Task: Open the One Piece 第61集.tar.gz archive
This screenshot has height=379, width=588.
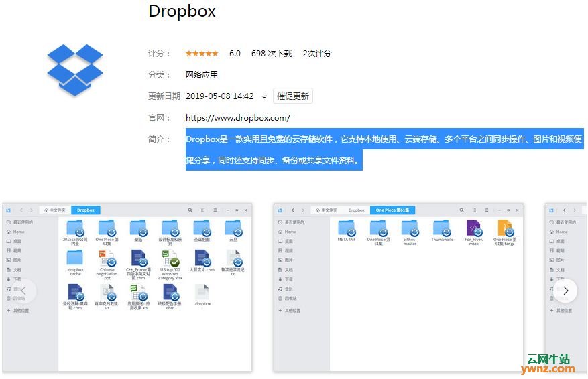Action: (505, 232)
